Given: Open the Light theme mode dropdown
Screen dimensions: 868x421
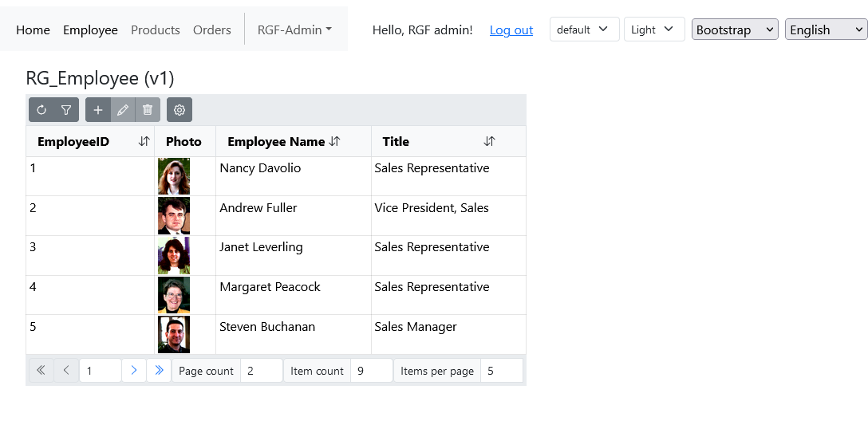Looking at the screenshot, I should pyautogui.click(x=653, y=30).
